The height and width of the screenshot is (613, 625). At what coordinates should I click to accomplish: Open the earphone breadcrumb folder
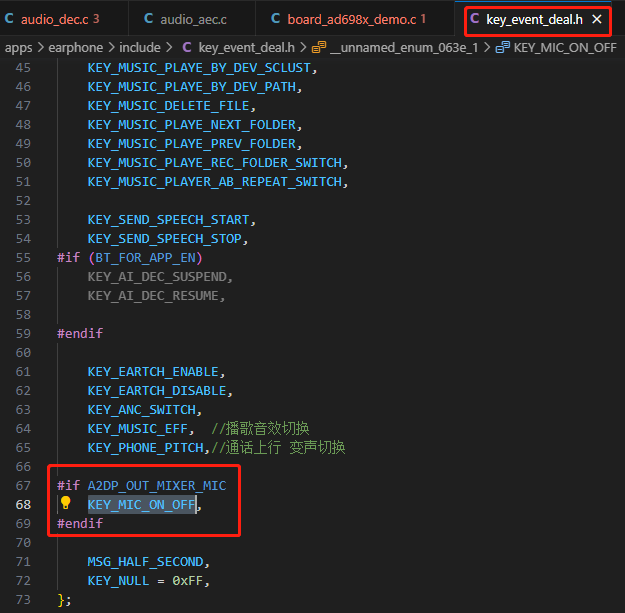pos(76,48)
